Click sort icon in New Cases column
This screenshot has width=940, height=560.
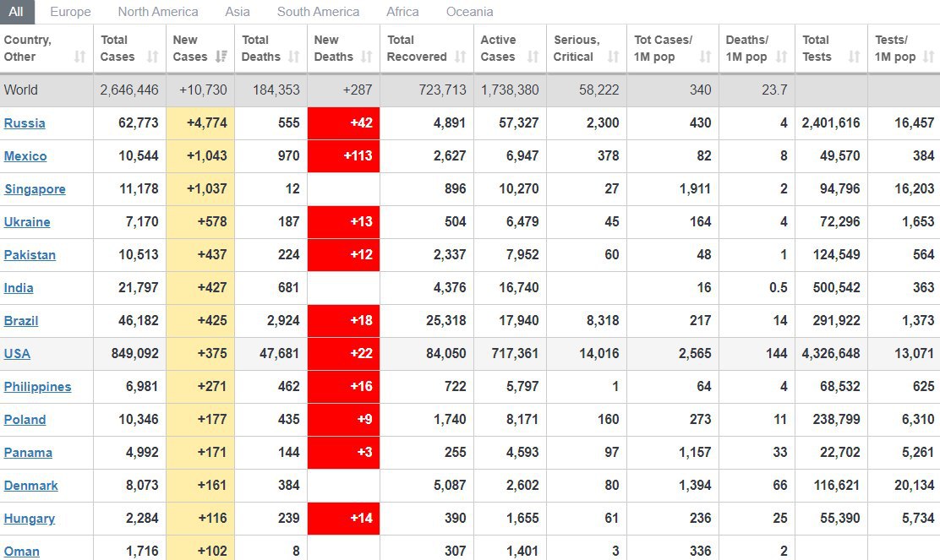pos(221,57)
